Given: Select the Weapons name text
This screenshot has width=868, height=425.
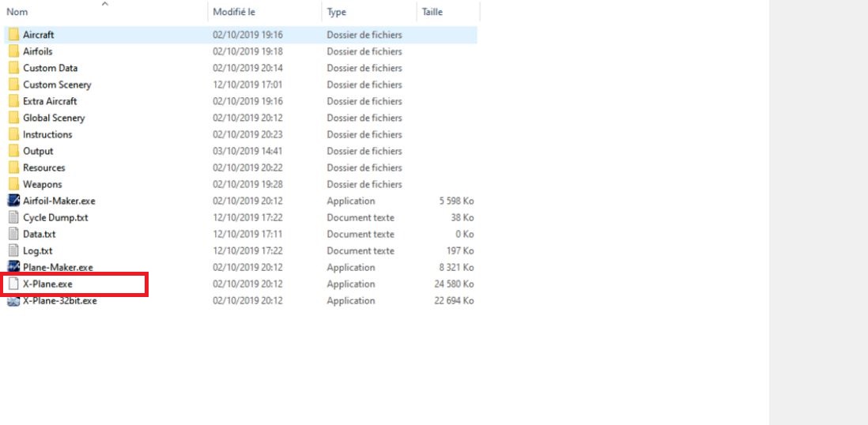Looking at the screenshot, I should point(43,184).
